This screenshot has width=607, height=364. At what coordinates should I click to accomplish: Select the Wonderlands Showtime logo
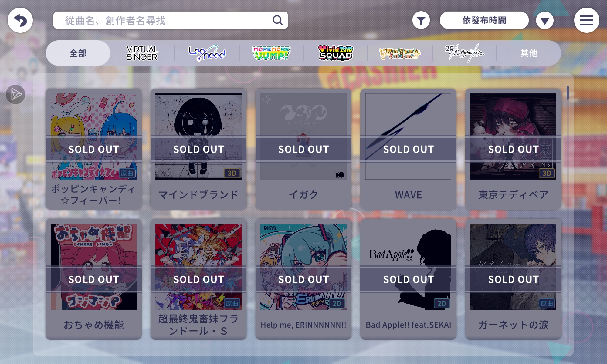pyautogui.click(x=400, y=53)
